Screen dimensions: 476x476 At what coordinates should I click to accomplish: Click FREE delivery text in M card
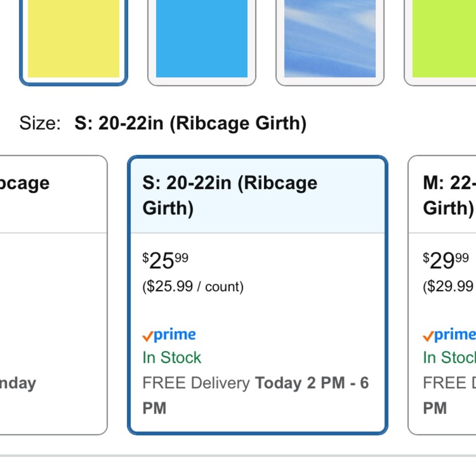coord(449,383)
